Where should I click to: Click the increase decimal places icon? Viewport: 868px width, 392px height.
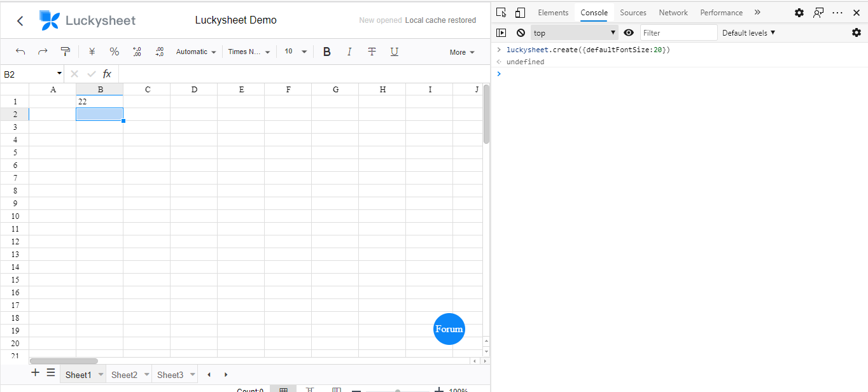coord(159,52)
